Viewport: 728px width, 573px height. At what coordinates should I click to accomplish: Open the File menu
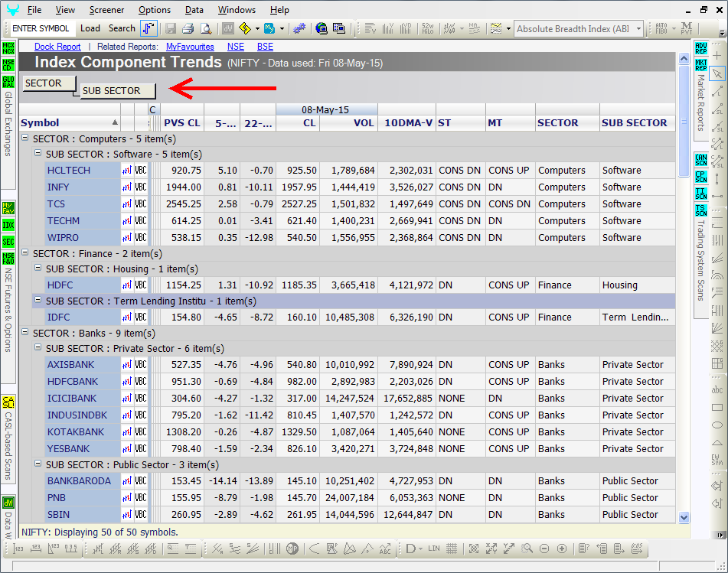tap(34, 10)
